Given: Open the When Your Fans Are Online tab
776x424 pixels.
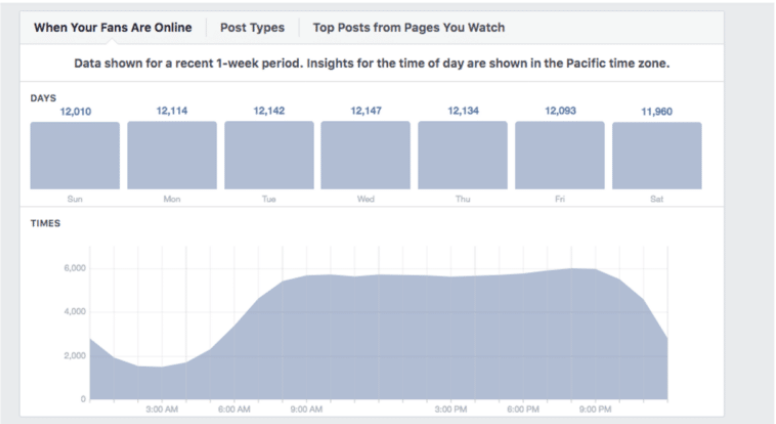Looking at the screenshot, I should (x=113, y=28).
